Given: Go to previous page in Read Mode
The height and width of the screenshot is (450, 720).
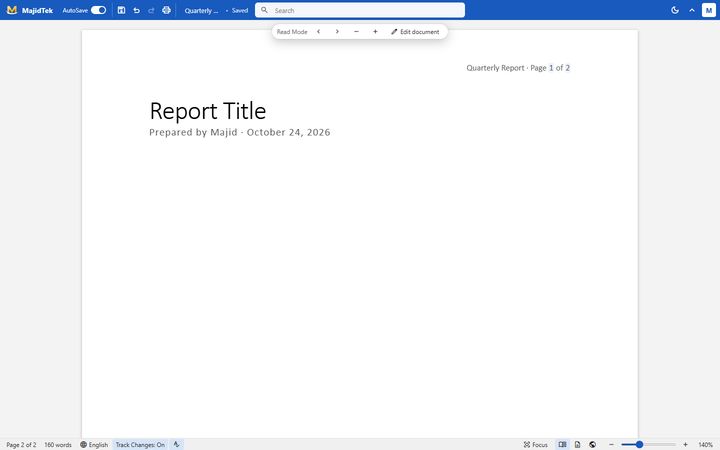Looking at the screenshot, I should point(318,32).
